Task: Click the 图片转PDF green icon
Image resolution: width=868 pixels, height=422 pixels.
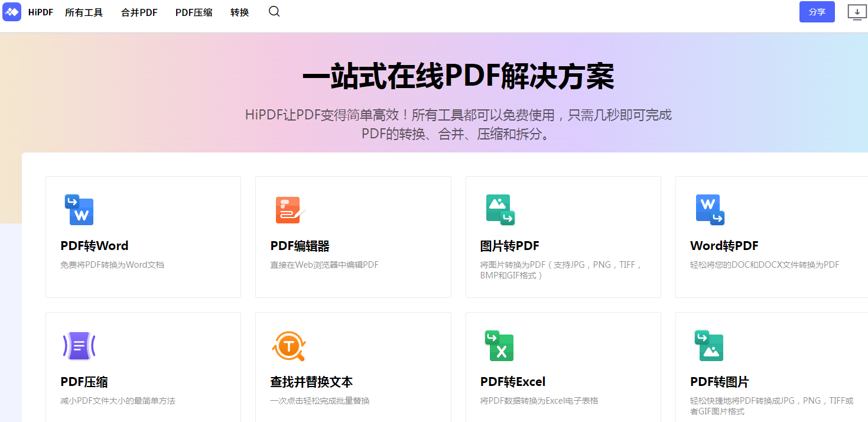Action: point(499,210)
